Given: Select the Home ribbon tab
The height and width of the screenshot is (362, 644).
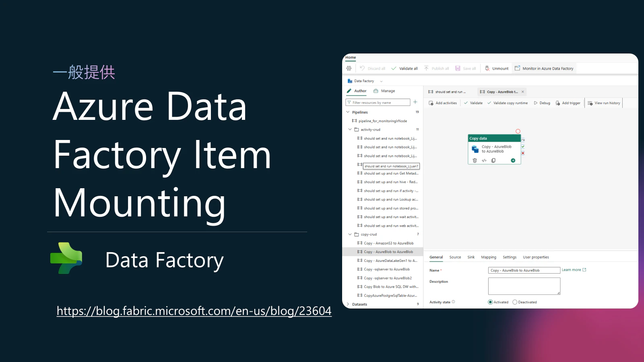Looking at the screenshot, I should click(x=351, y=58).
